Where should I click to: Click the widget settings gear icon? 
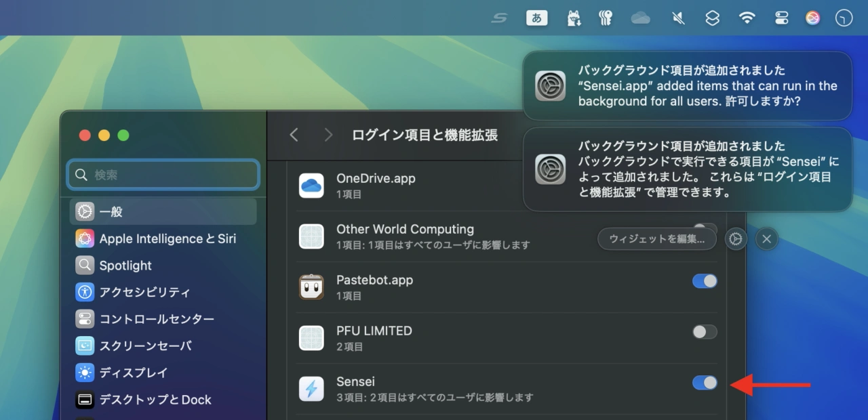(x=736, y=239)
